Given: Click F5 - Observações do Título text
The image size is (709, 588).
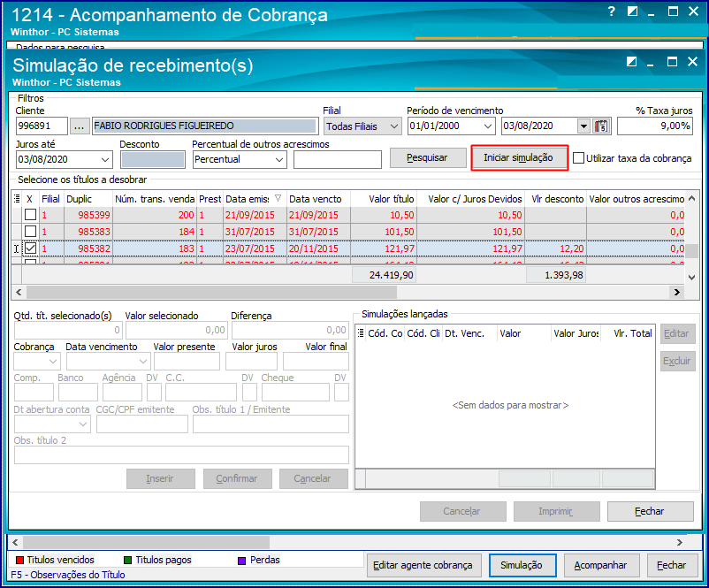Looking at the screenshot, I should point(68,575).
